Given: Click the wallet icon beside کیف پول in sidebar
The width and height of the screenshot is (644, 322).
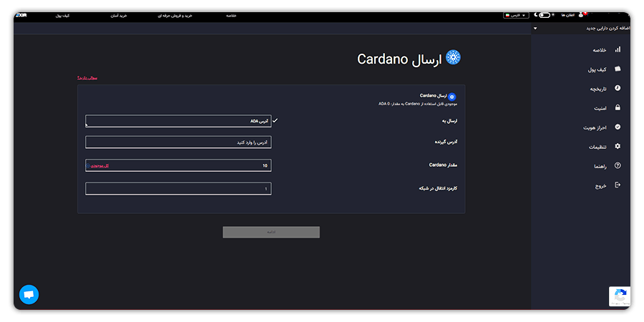Looking at the screenshot, I should click(618, 69).
